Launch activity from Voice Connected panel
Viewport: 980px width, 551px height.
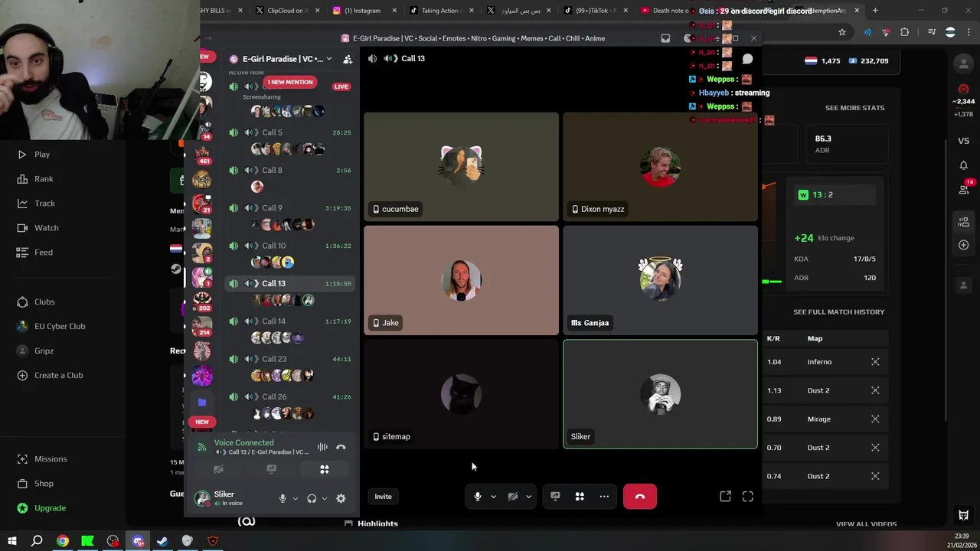click(x=325, y=469)
